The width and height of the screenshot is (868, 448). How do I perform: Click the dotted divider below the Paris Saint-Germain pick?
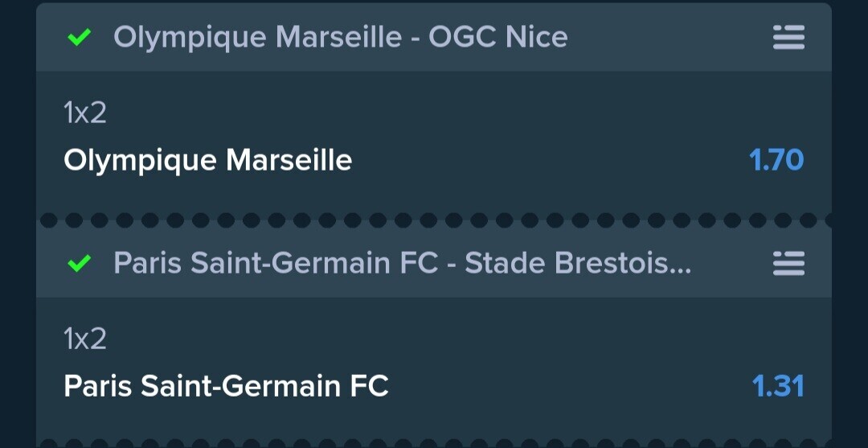tap(434, 443)
